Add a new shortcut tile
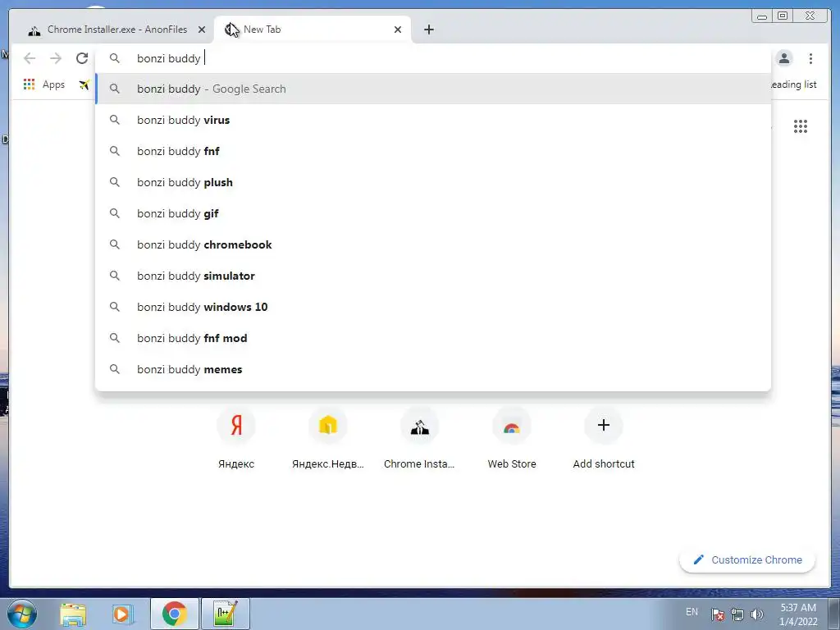840x630 pixels. tap(604, 439)
